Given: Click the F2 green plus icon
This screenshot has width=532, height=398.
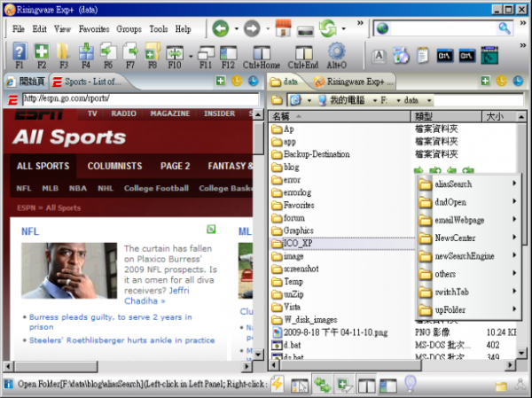Looking at the screenshot, I should (x=42, y=52).
